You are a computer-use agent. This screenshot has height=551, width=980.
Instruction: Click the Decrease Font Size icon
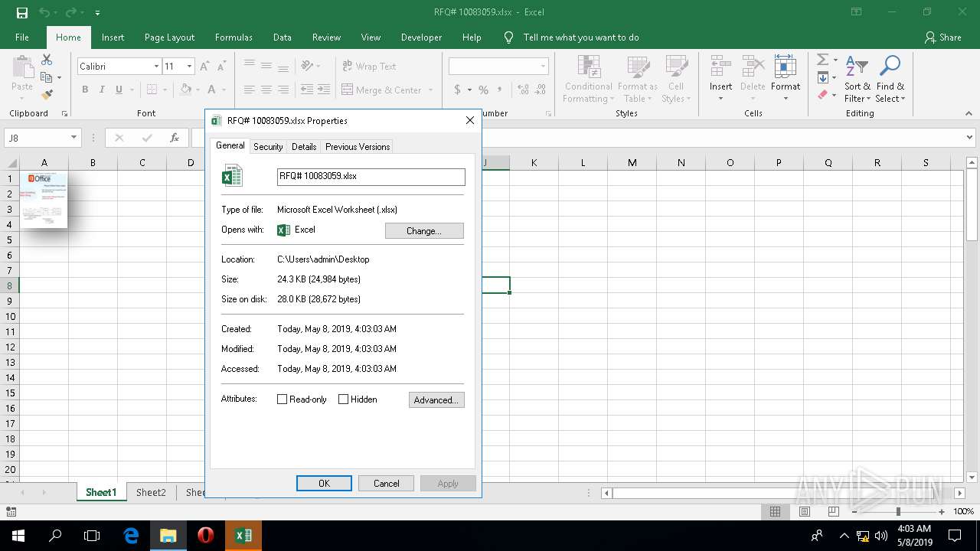click(221, 67)
